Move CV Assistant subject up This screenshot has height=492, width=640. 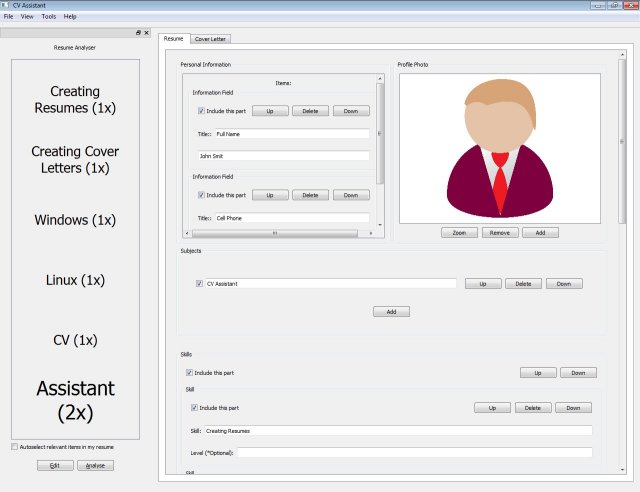pos(483,283)
